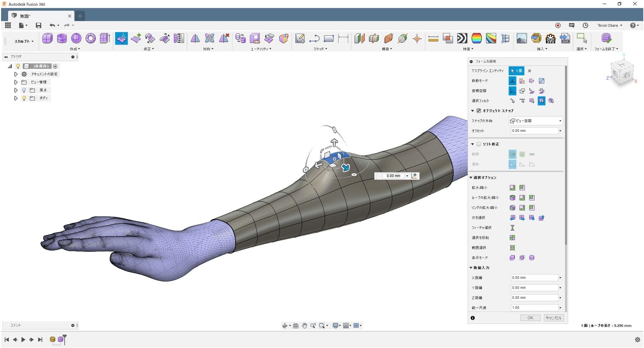The height and width of the screenshot is (348, 644).
Task: Click the Clear Symmetry icon
Action: pos(224,38)
